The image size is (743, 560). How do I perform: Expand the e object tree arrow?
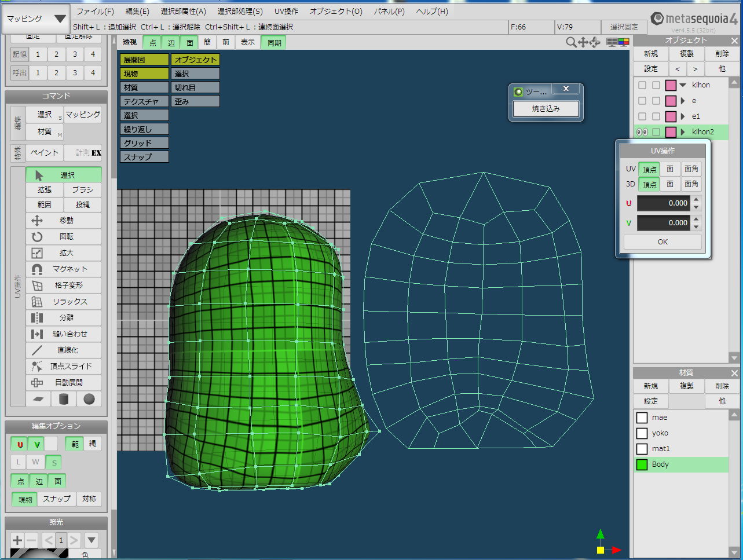coord(683,101)
